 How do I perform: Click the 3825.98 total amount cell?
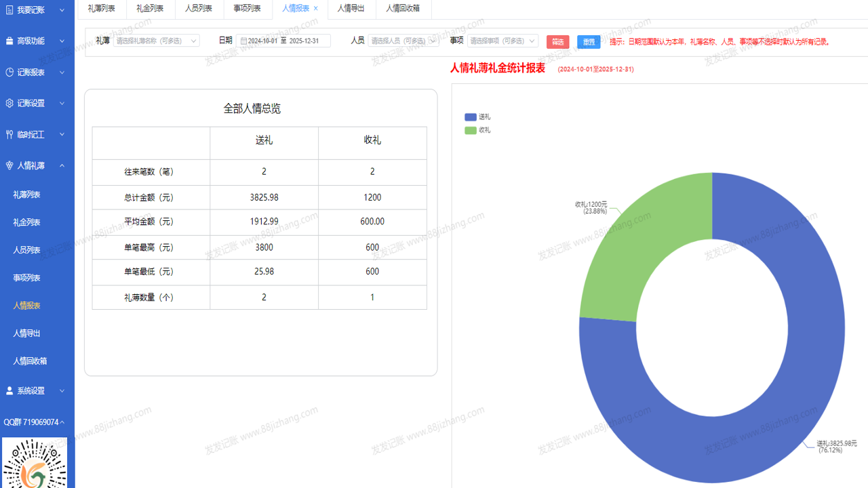click(x=264, y=198)
